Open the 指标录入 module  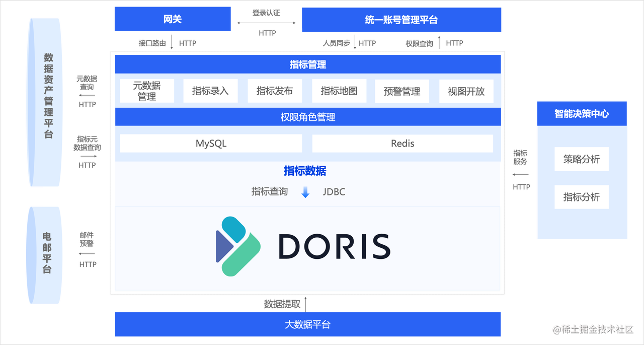(x=210, y=91)
